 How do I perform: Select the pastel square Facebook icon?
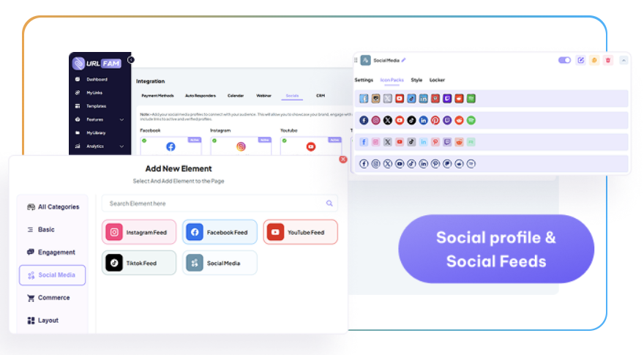coord(364,142)
